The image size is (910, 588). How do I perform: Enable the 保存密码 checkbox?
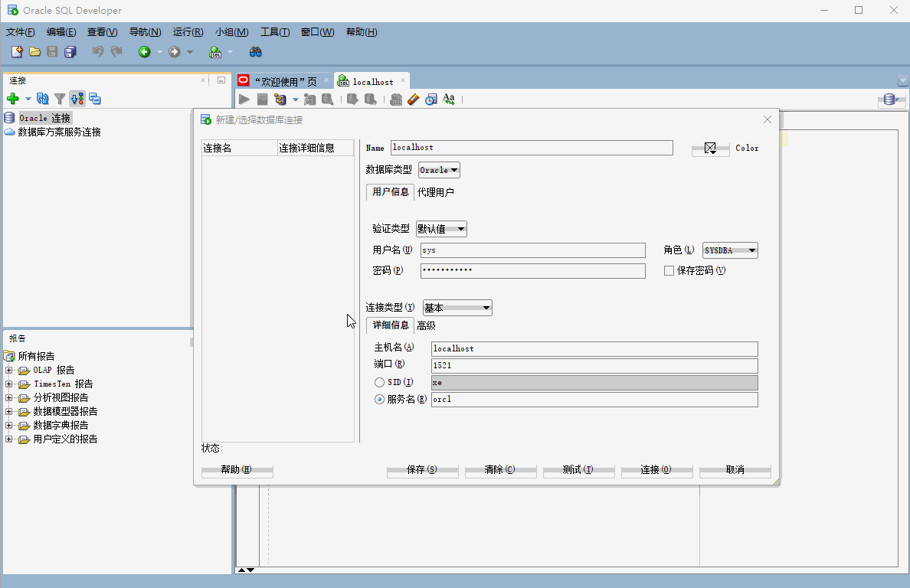[669, 271]
